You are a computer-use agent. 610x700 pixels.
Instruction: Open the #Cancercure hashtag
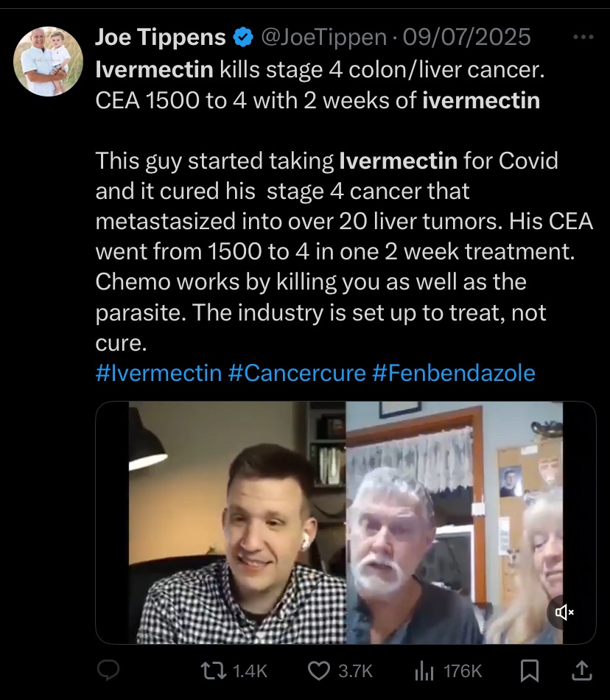click(x=297, y=373)
